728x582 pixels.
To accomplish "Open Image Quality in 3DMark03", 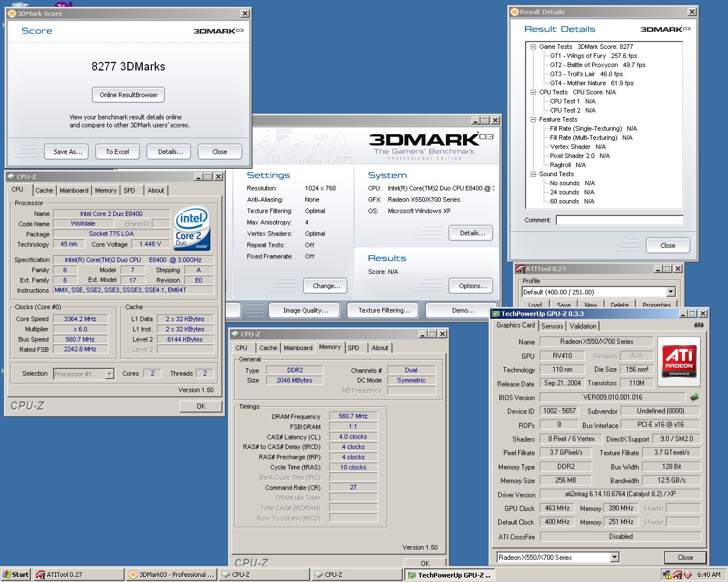I will point(305,310).
